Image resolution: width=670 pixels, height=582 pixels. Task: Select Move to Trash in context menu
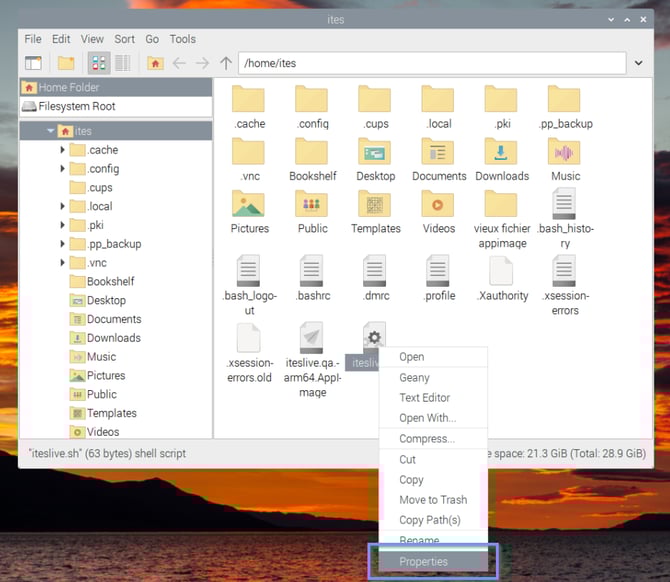coord(433,500)
